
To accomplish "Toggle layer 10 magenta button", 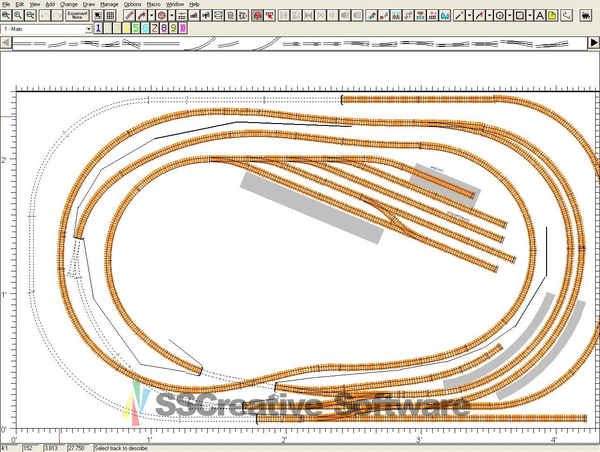I will coord(183,28).
